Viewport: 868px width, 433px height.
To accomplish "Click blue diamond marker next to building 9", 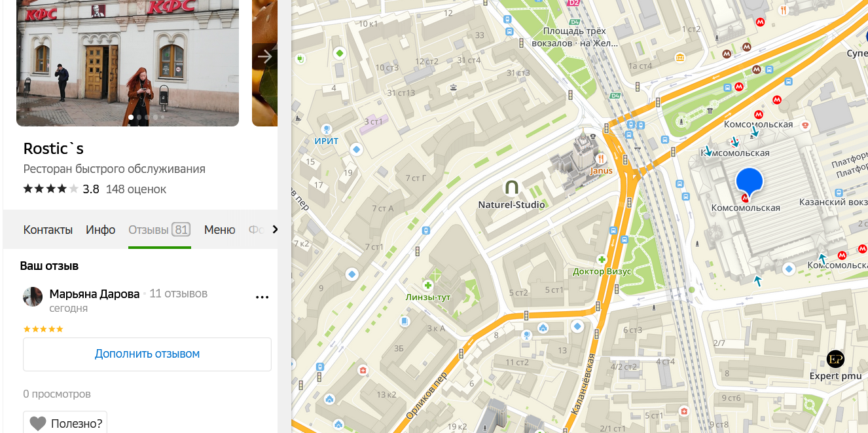I will click(352, 274).
